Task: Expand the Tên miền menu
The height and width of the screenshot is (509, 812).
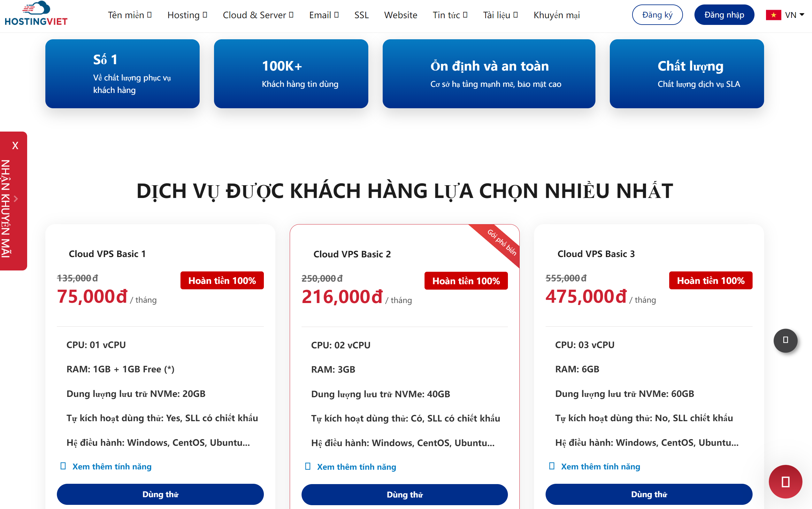Action: click(130, 15)
